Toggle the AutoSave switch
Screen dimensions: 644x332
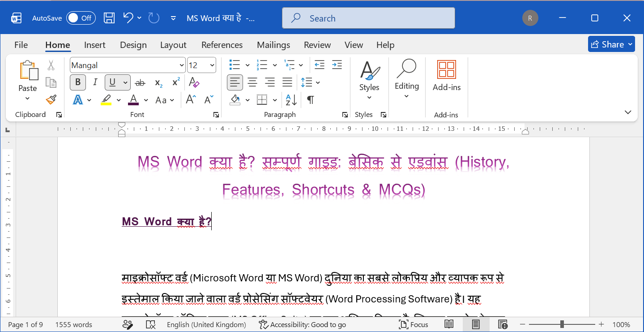pyautogui.click(x=81, y=18)
